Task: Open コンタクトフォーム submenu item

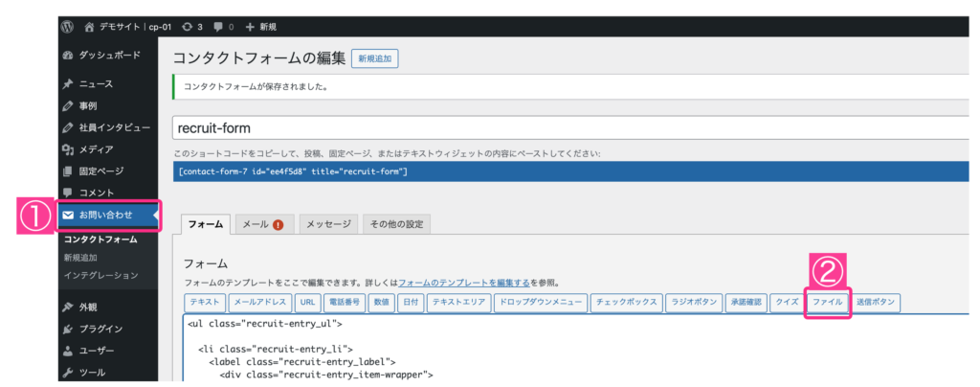Action: click(x=100, y=240)
